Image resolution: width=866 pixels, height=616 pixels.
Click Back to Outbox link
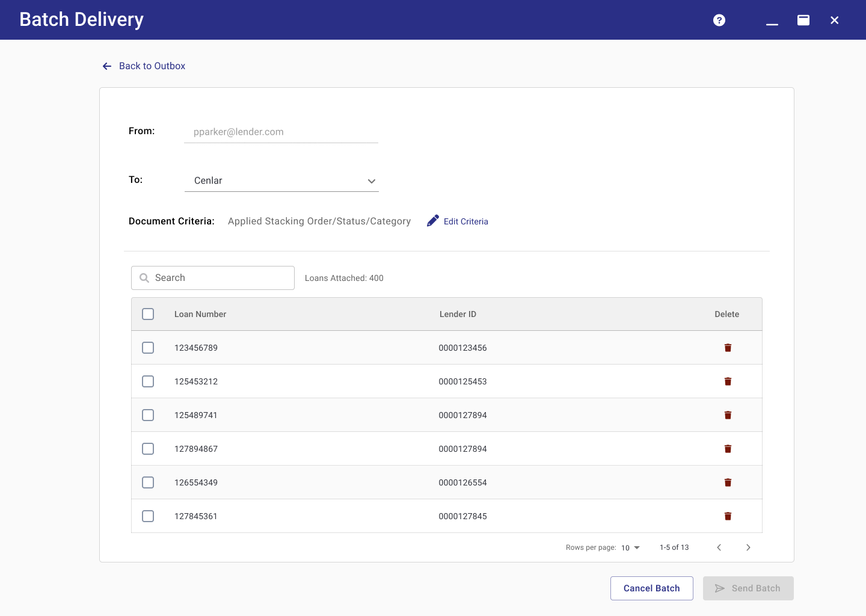click(152, 66)
